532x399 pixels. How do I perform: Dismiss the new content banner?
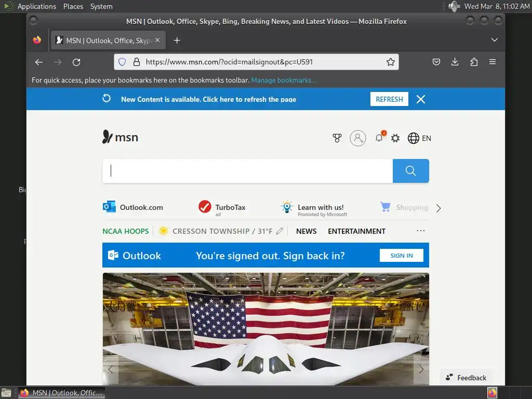421,99
